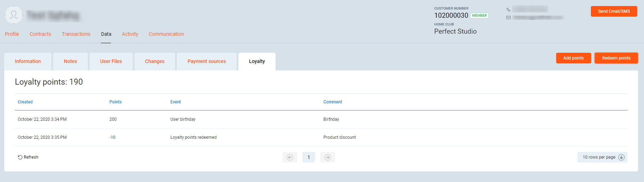Go to next page arrow
This screenshot has width=644, height=182.
tap(327, 157)
